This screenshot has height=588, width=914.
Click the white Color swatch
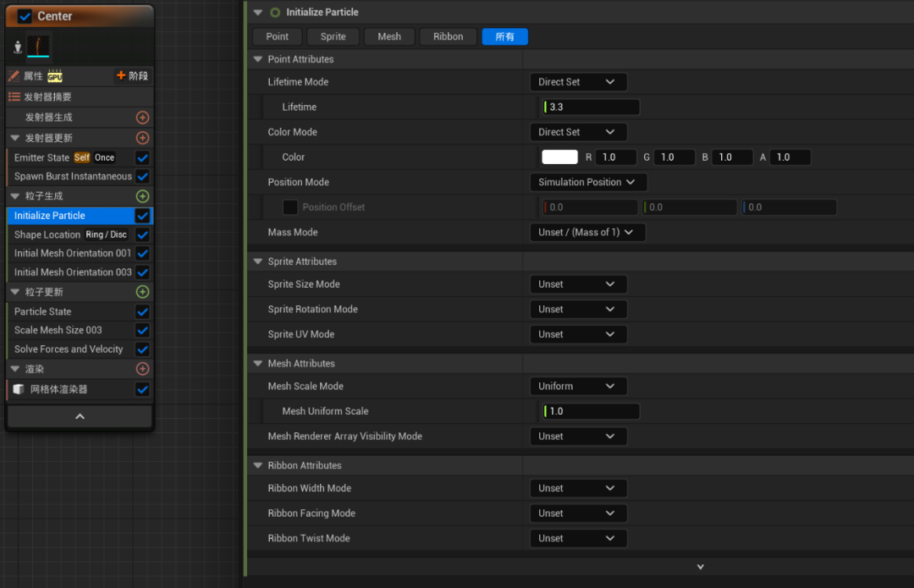point(559,157)
